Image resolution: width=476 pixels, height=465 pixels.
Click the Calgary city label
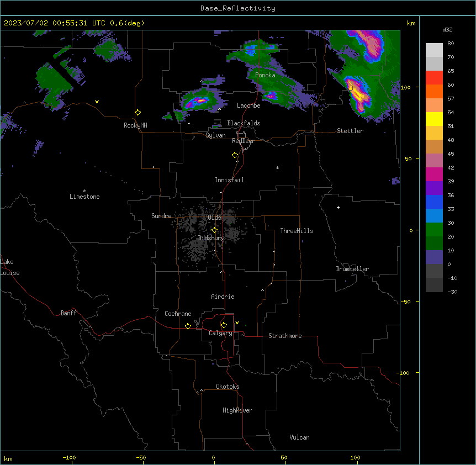click(x=220, y=333)
